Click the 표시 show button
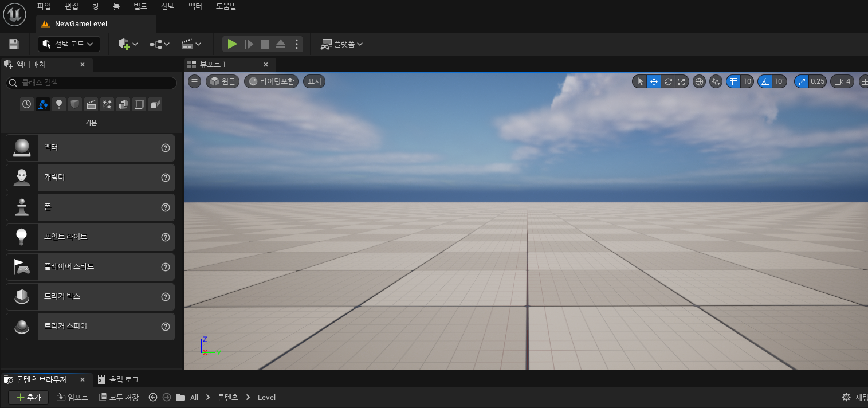Image resolution: width=868 pixels, height=408 pixels. point(315,81)
